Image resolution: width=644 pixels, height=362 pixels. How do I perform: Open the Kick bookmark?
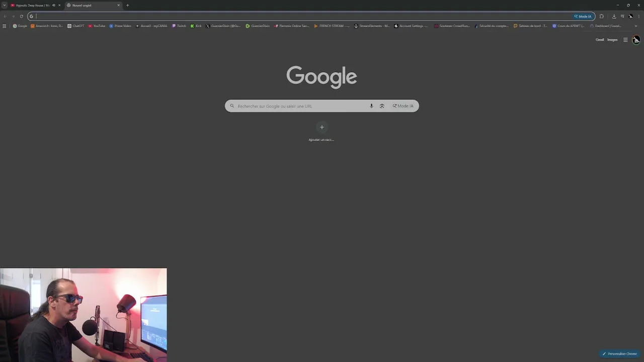196,26
